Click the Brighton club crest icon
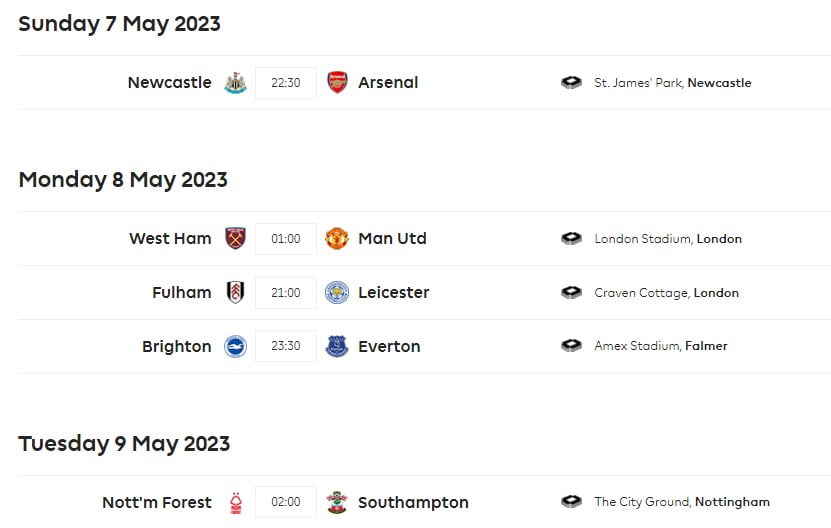 point(235,347)
